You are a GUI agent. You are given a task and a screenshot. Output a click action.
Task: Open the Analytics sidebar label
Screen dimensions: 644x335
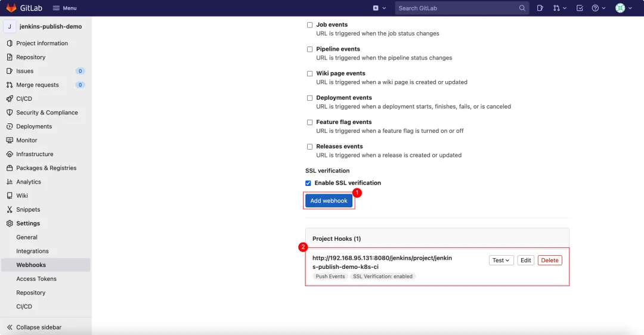click(29, 182)
